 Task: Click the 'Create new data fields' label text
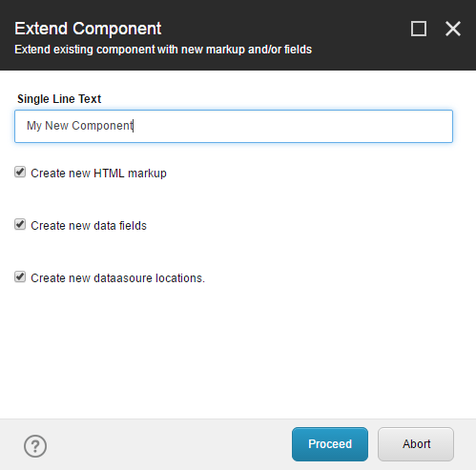[89, 226]
